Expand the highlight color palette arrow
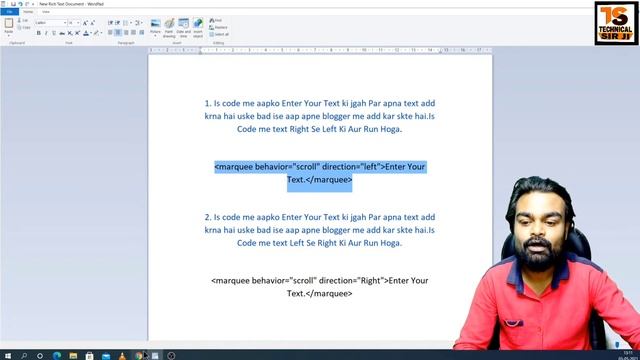Image resolution: width=640 pixels, height=360 pixels. (x=102, y=33)
